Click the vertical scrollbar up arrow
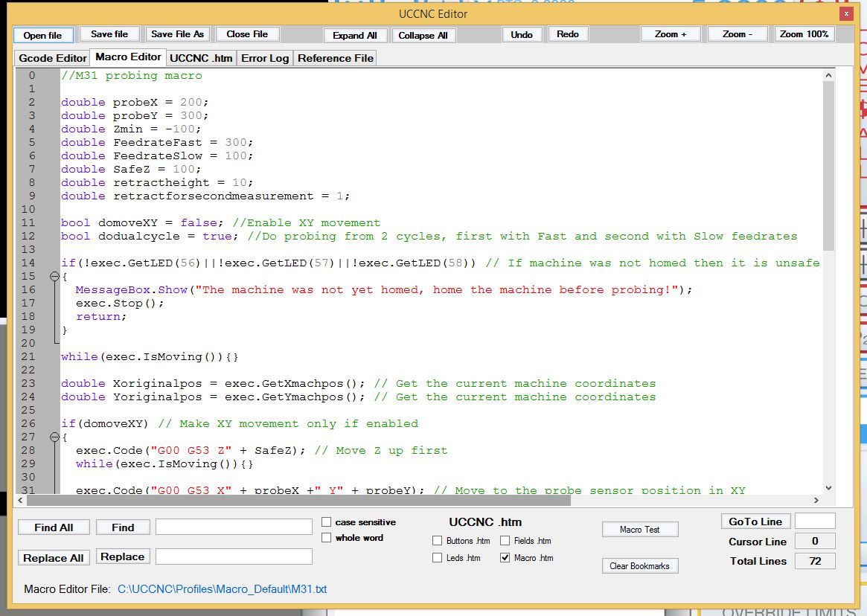This screenshot has height=616, width=867. [828, 74]
